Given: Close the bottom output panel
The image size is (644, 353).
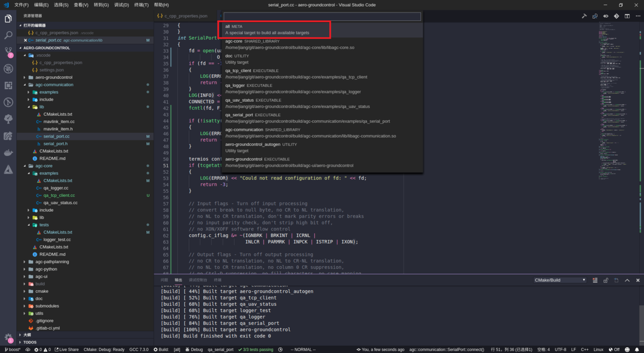Looking at the screenshot, I should 638,280.
